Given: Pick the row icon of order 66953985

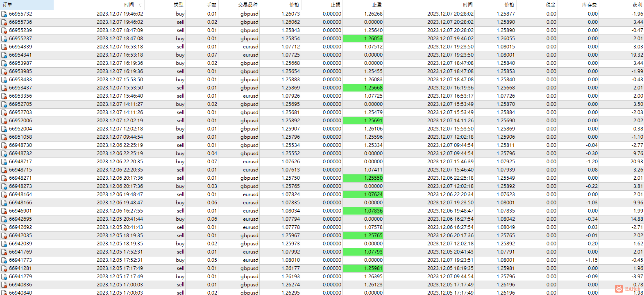Looking at the screenshot, I should coord(4,71).
